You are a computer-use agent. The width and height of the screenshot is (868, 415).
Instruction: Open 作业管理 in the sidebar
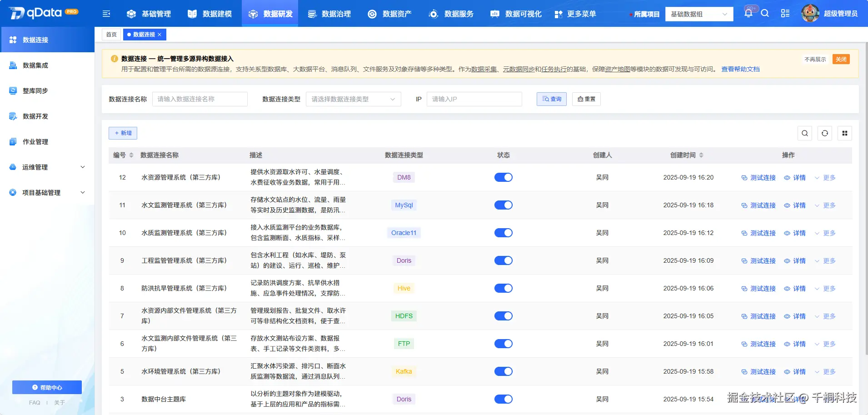click(x=47, y=142)
